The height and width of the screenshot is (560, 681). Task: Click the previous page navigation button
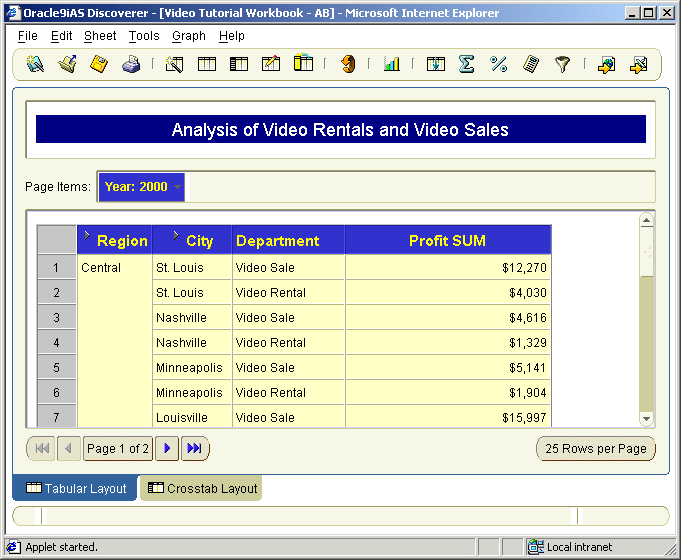coord(69,448)
